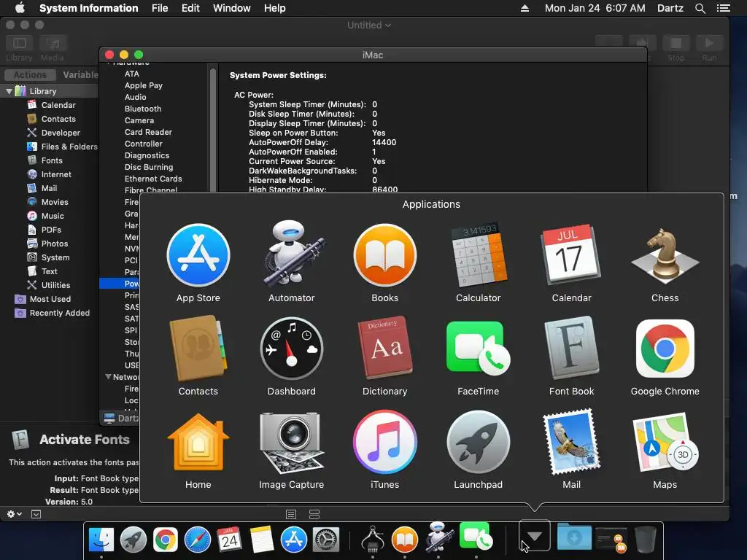The image size is (747, 560).
Task: Select Bluetooth in System Information sidebar
Action: (143, 109)
